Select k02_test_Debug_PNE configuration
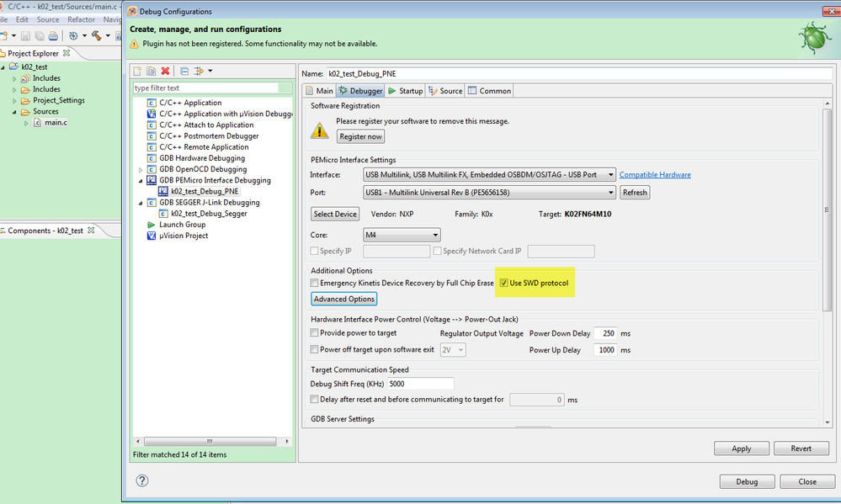 (x=205, y=191)
